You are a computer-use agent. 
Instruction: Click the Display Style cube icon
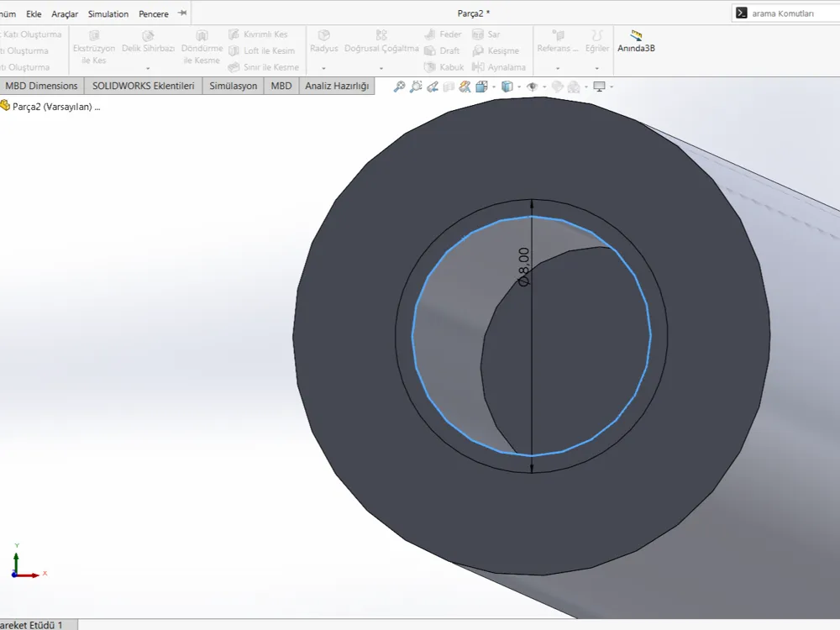point(507,87)
